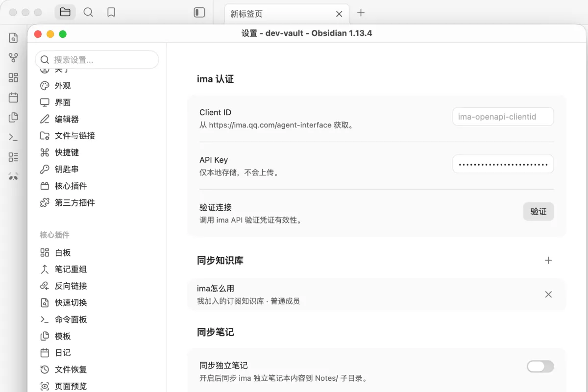
Task: Open command palette ribbon icon
Action: pos(13,137)
